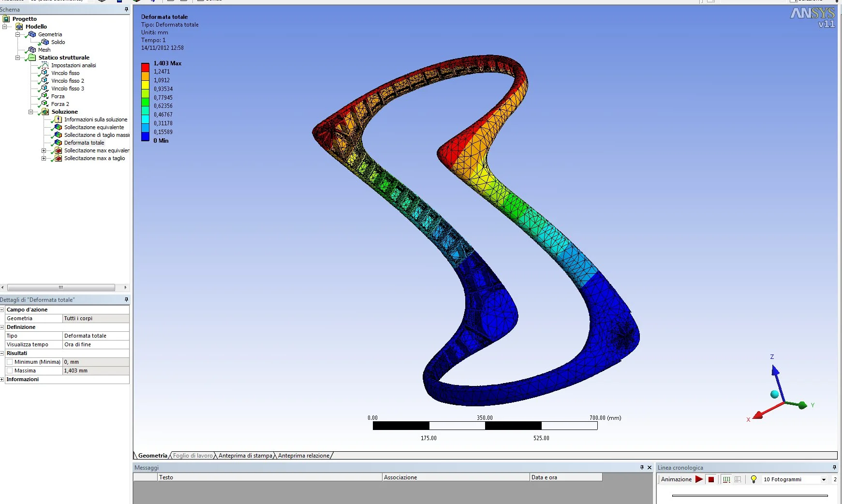The height and width of the screenshot is (504, 842).
Task: Click the X axis of orientation triad
Action: pyautogui.click(x=768, y=411)
